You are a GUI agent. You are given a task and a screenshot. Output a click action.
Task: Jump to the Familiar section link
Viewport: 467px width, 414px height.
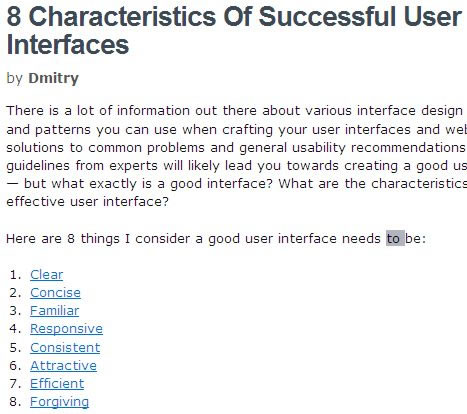[x=55, y=311]
